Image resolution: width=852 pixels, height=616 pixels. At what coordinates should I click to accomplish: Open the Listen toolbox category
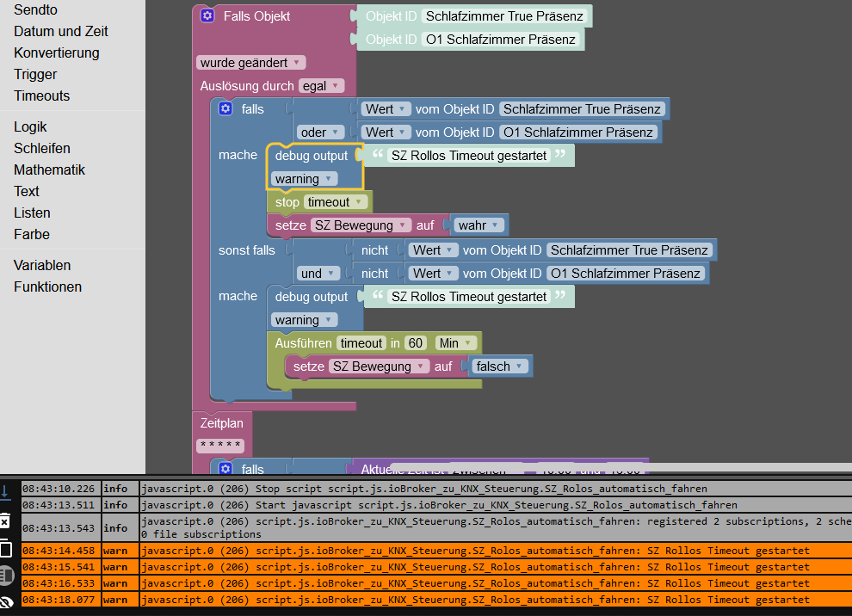pos(32,213)
